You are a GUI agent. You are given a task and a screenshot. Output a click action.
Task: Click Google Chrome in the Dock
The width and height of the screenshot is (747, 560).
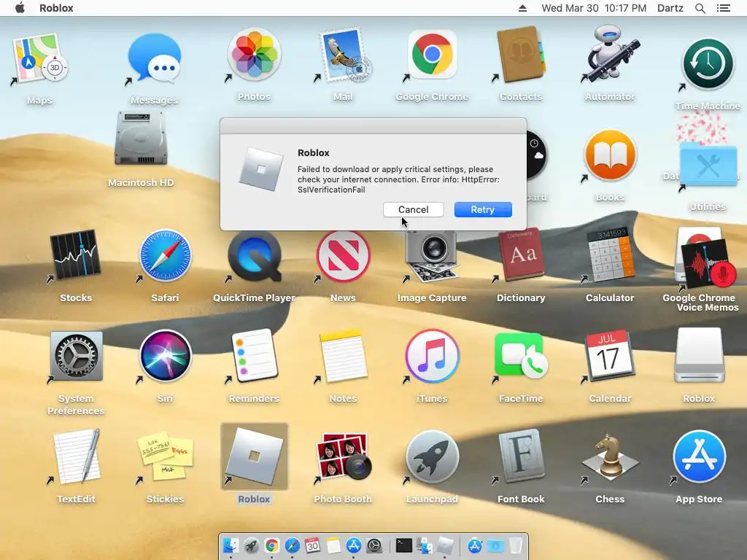point(271,545)
